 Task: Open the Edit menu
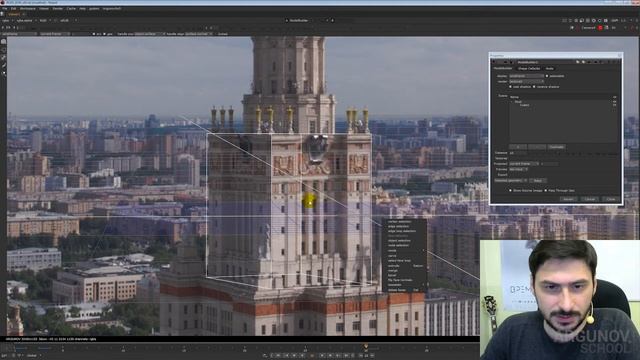coord(13,9)
